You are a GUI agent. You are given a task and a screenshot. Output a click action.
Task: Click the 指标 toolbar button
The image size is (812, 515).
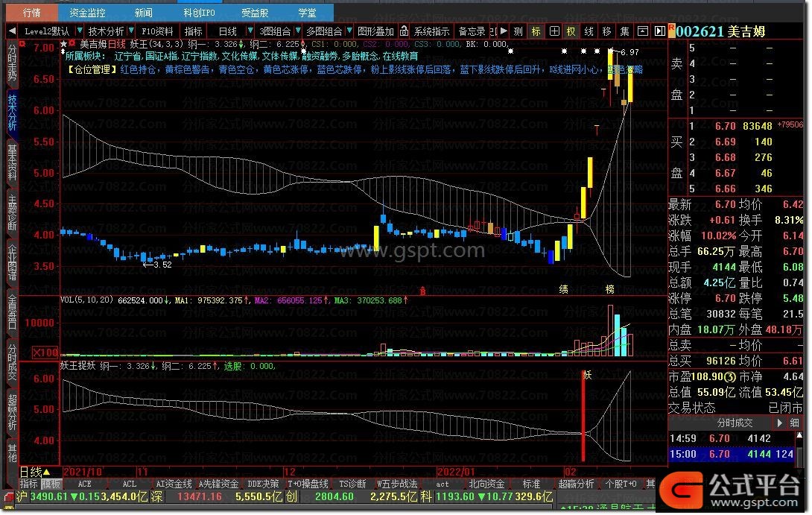[193, 31]
